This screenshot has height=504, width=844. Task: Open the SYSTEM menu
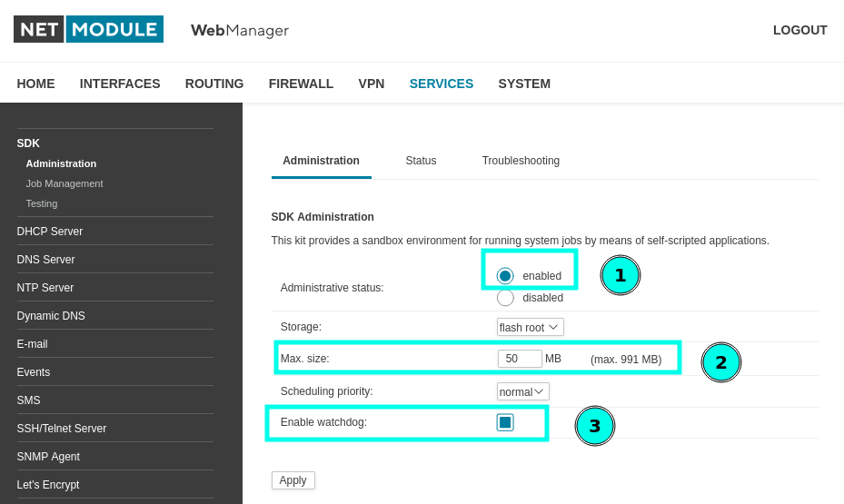tap(524, 84)
